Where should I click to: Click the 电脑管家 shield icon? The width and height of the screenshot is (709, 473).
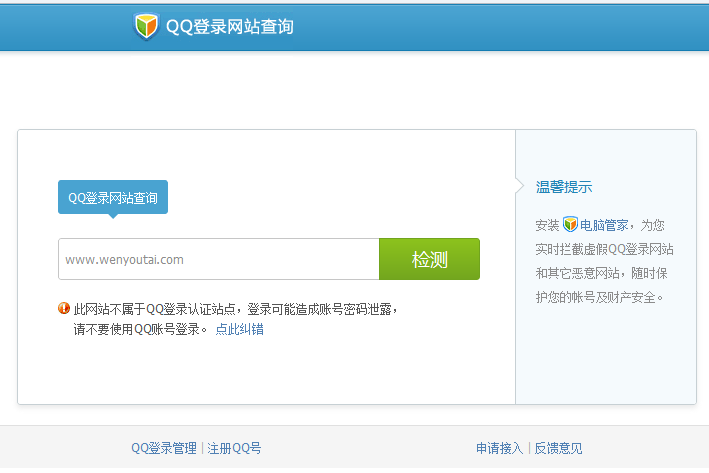point(570,224)
